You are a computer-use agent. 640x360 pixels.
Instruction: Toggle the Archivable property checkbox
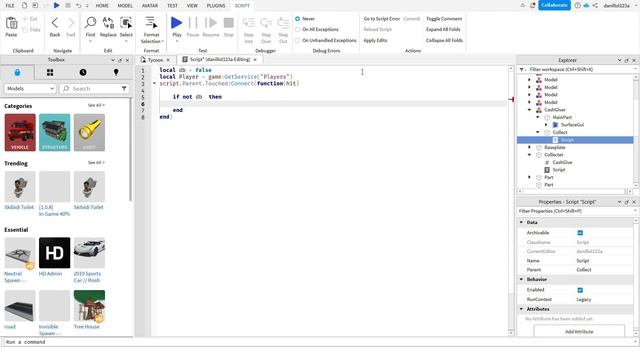pos(580,233)
